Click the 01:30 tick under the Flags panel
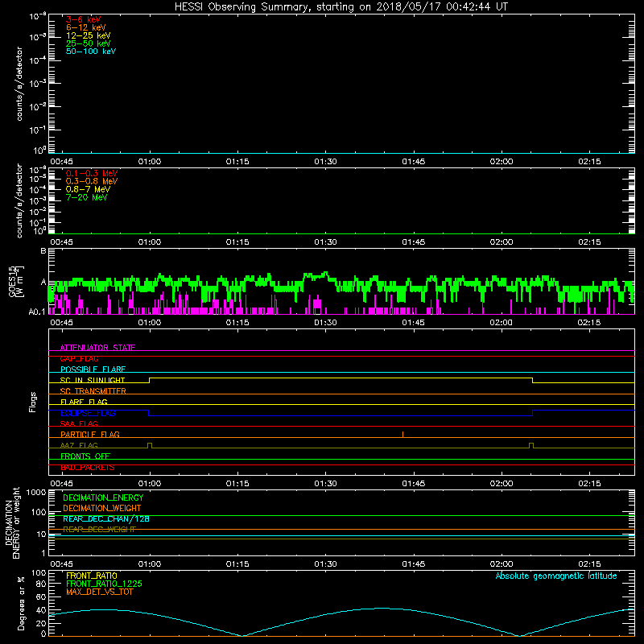This screenshot has width=644, height=644. point(325,484)
